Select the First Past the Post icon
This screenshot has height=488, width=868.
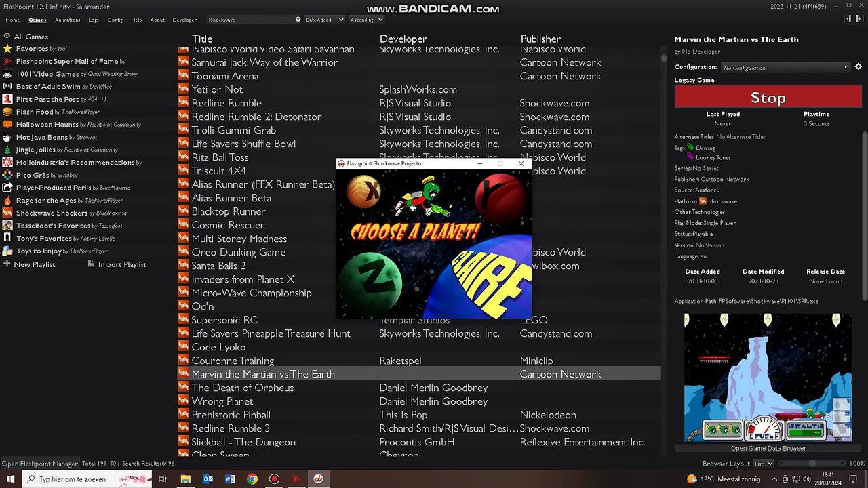click(7, 99)
